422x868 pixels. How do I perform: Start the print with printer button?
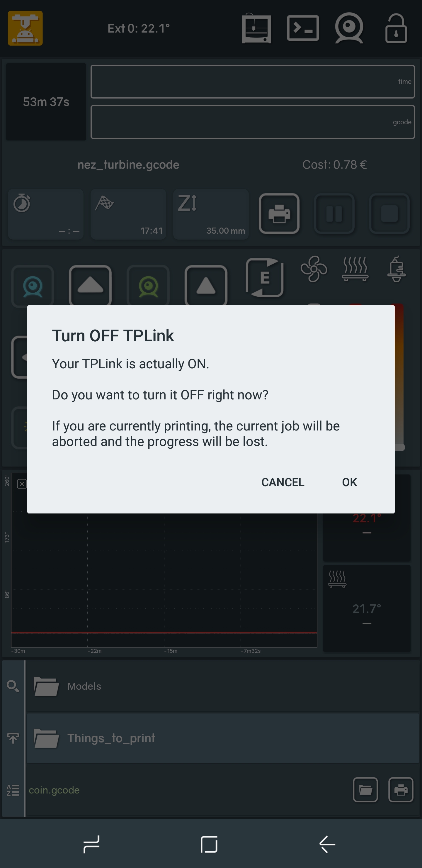point(279,214)
